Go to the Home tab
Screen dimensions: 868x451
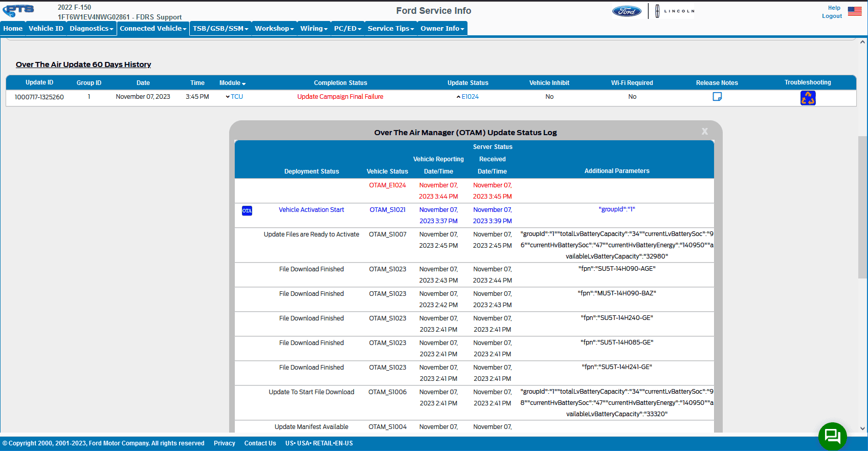(13, 29)
